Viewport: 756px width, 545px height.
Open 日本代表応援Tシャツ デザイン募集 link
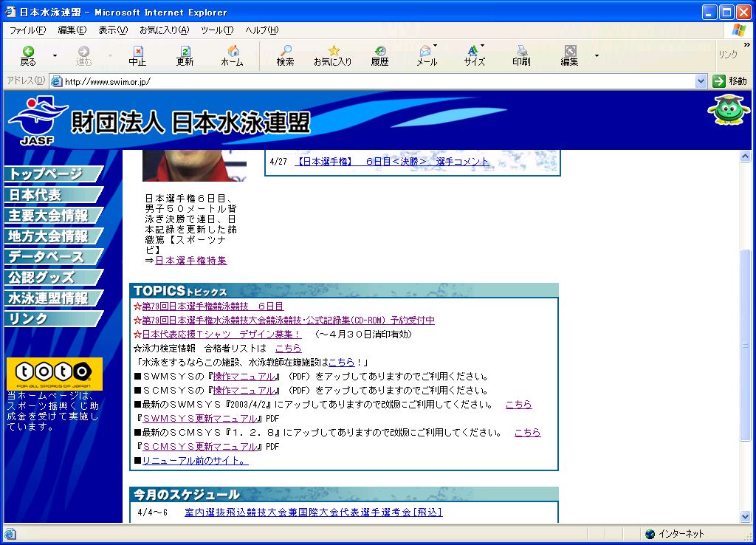(x=221, y=335)
